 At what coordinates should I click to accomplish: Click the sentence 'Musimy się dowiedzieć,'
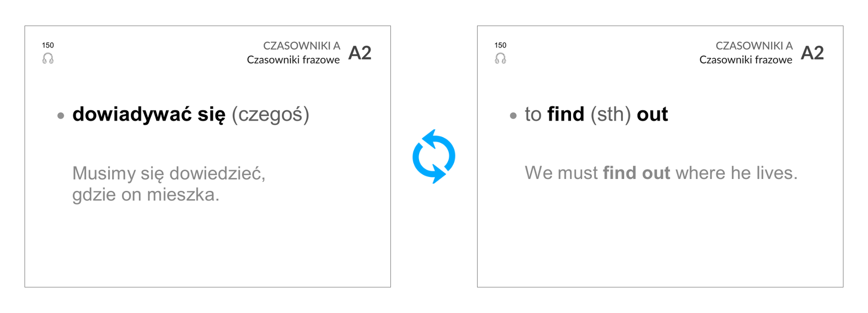pos(169,173)
